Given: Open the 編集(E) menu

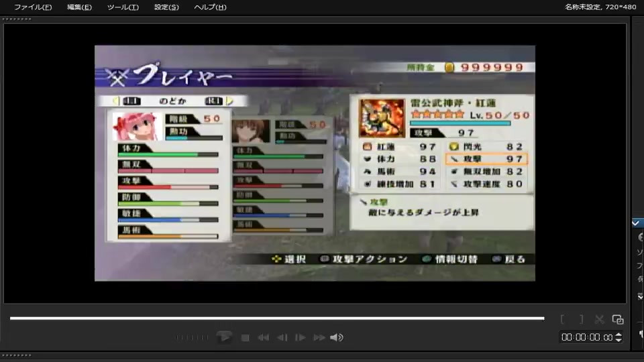Looking at the screenshot, I should click(x=79, y=7).
